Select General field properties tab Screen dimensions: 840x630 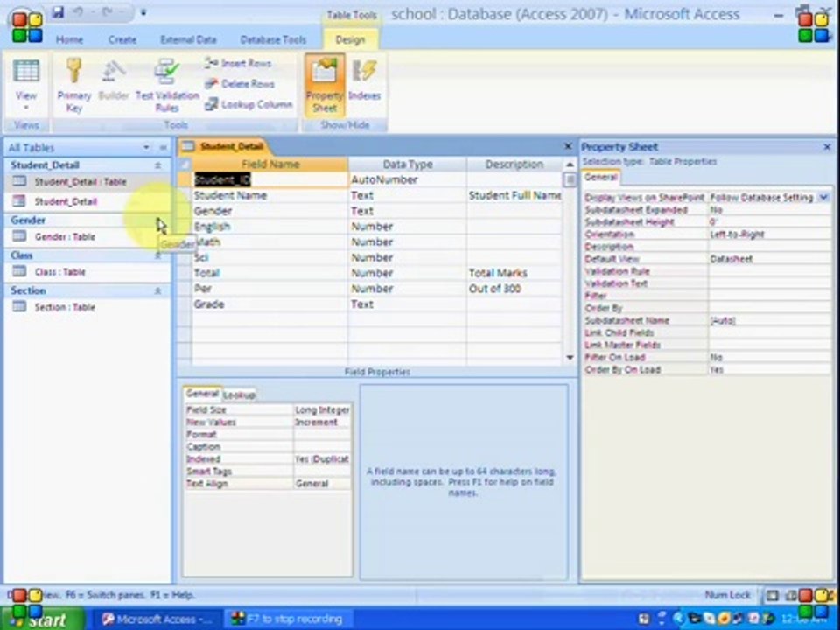coord(202,394)
